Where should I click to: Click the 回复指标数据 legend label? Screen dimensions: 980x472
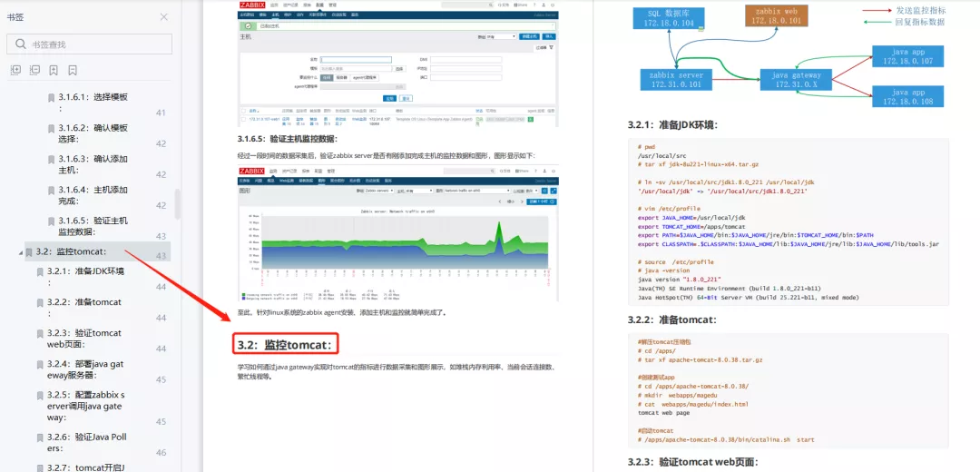coord(921,22)
